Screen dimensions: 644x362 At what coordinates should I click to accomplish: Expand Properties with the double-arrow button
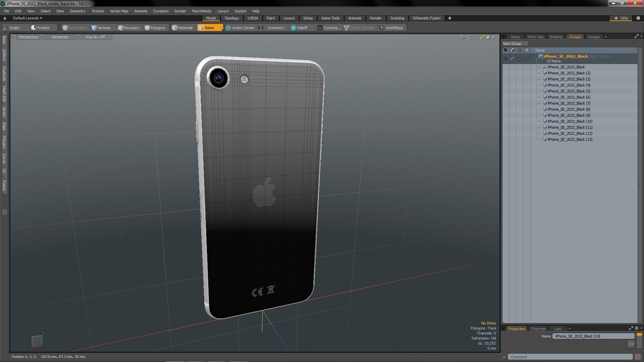[x=631, y=344]
